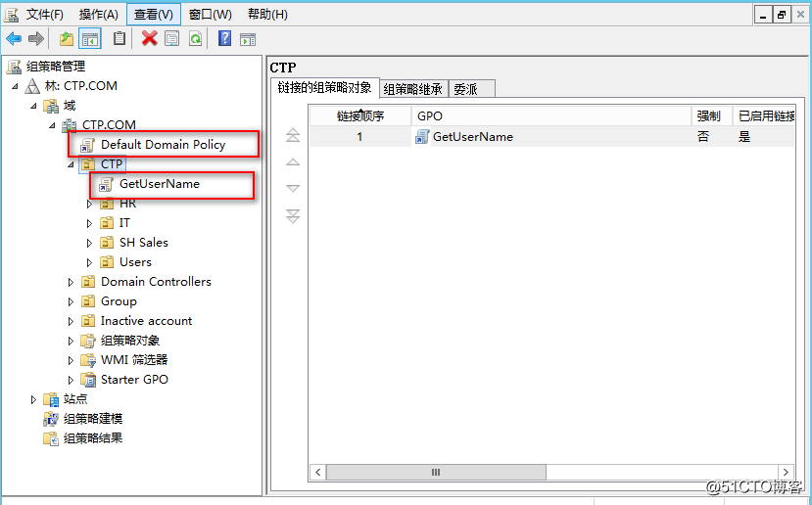This screenshot has width=812, height=505.
Task: Expand the Group node
Action: point(71,301)
